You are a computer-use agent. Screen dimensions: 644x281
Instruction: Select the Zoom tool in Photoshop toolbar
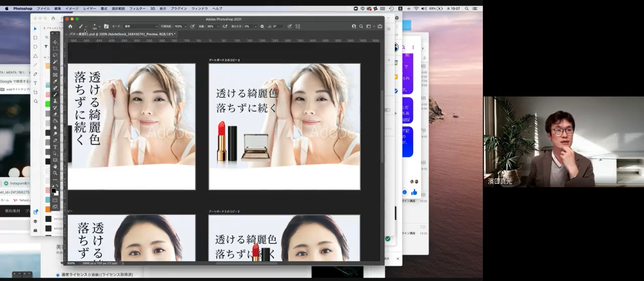coord(55,173)
